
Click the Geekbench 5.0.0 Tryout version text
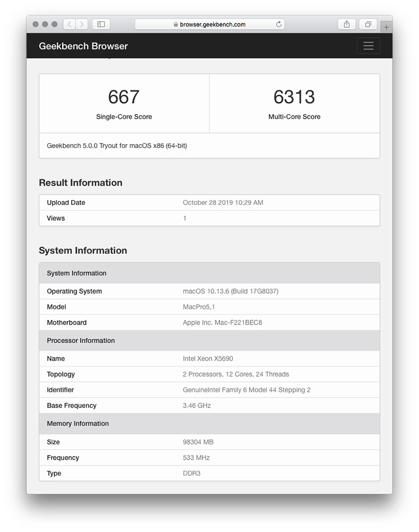click(117, 146)
